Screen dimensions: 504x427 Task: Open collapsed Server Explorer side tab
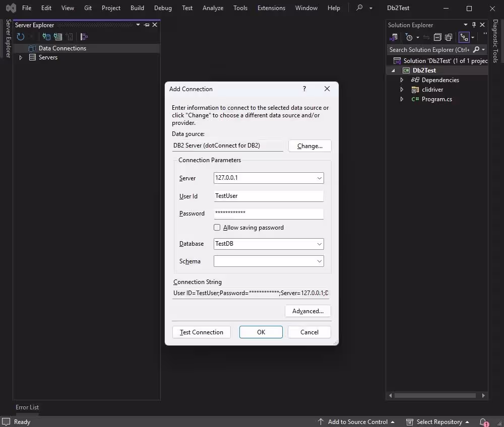[9, 39]
